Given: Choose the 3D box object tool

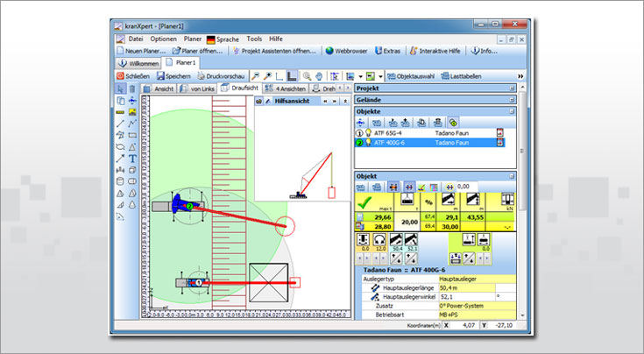Looking at the screenshot, I should [132, 170].
